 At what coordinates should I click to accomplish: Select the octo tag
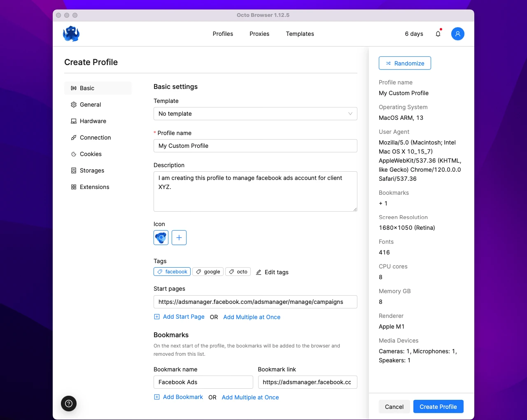tap(238, 271)
